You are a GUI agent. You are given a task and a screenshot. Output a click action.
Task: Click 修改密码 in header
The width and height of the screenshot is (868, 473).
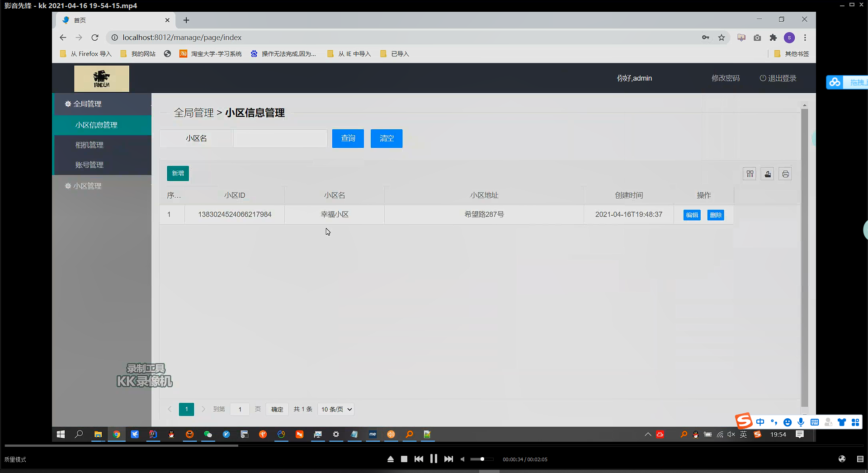tap(726, 78)
